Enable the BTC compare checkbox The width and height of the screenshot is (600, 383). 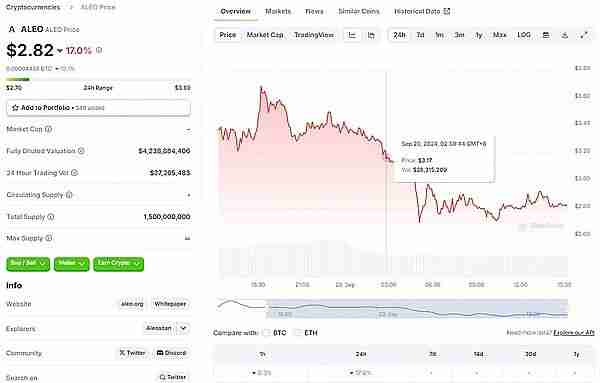[266, 332]
